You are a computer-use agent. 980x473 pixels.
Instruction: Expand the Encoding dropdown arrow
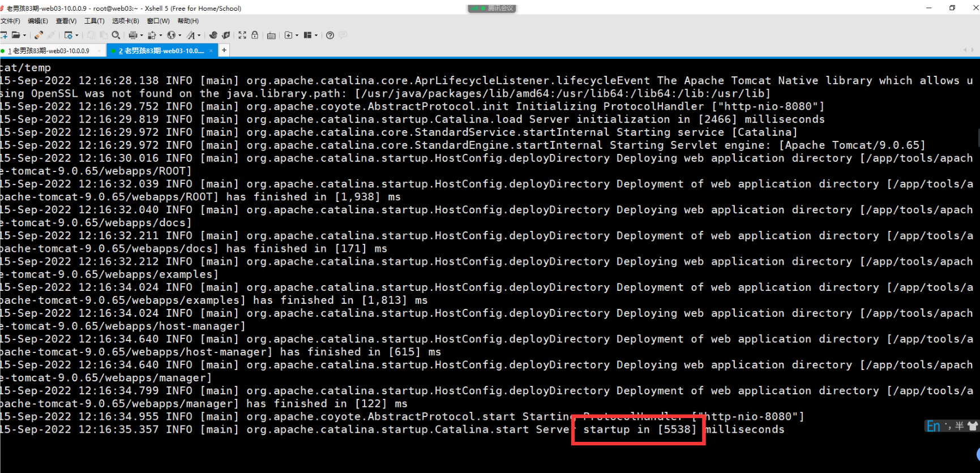(x=180, y=35)
